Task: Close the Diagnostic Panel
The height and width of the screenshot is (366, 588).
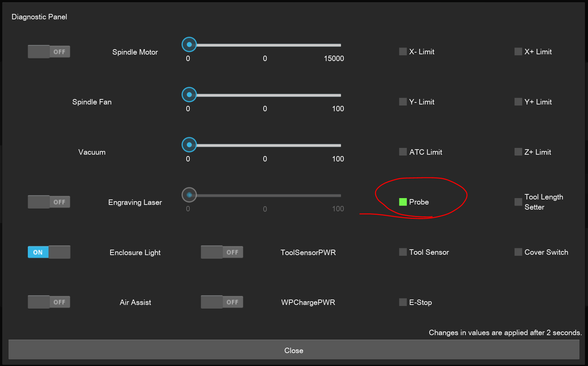Action: click(x=294, y=350)
